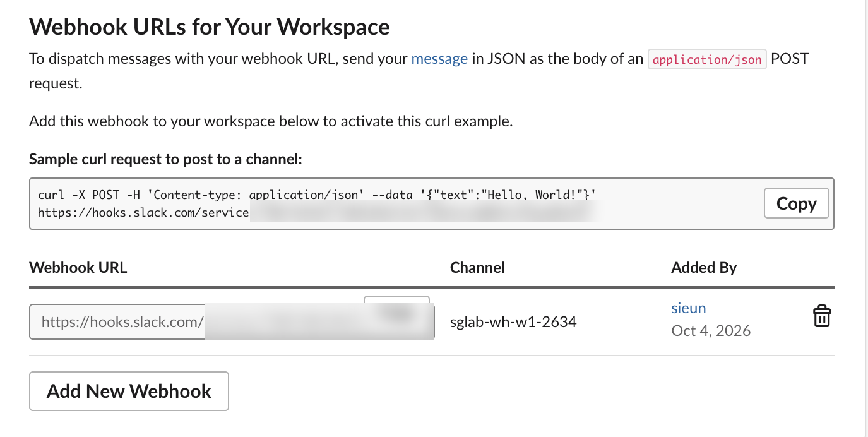Open the message documentation link

439,59
